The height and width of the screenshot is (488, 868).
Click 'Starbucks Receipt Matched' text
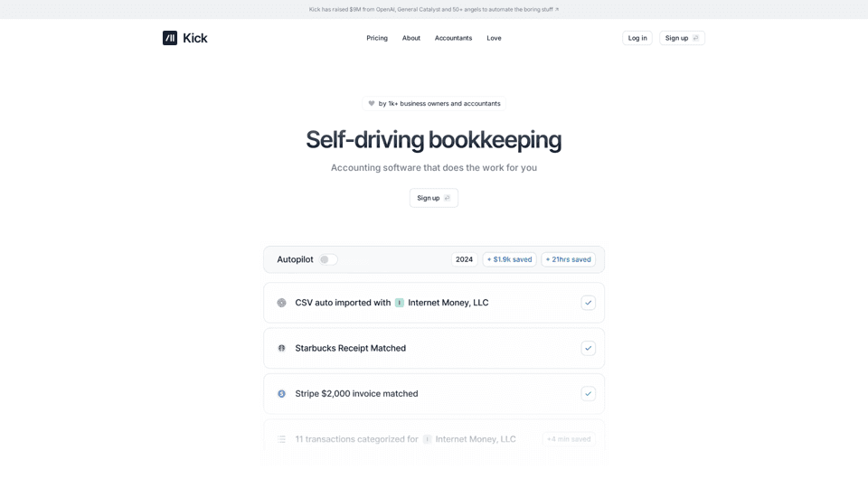[x=351, y=348]
